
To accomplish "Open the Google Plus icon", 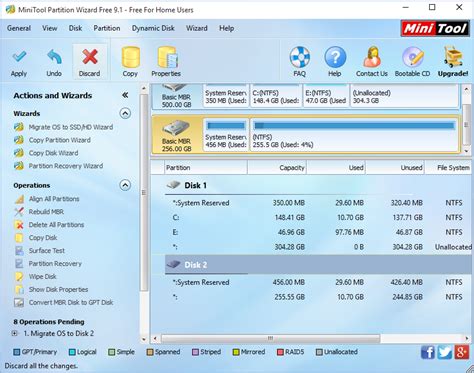I will (x=462, y=352).
